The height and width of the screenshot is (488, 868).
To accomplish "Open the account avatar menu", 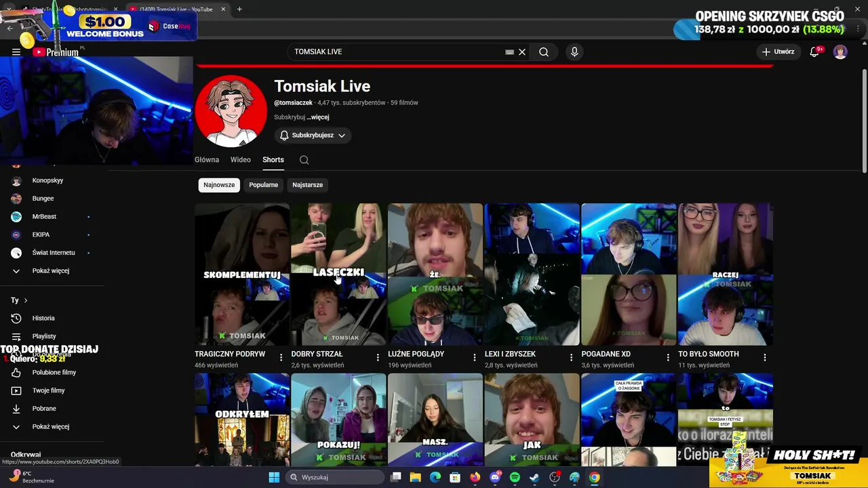I will [x=840, y=52].
